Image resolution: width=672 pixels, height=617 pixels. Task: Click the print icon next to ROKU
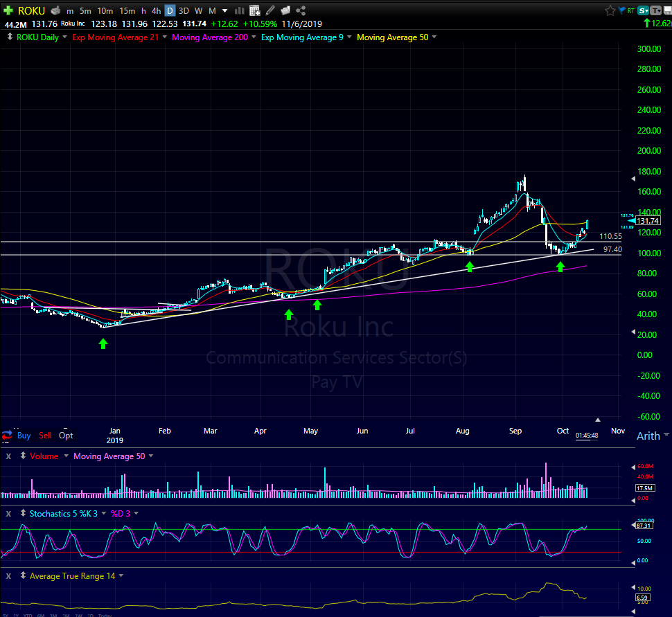[55, 10]
